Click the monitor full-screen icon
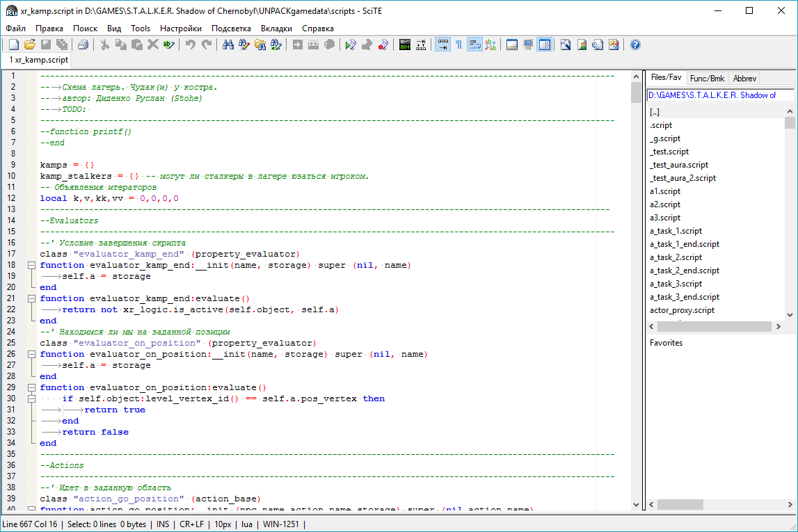The image size is (798, 532). click(x=528, y=45)
